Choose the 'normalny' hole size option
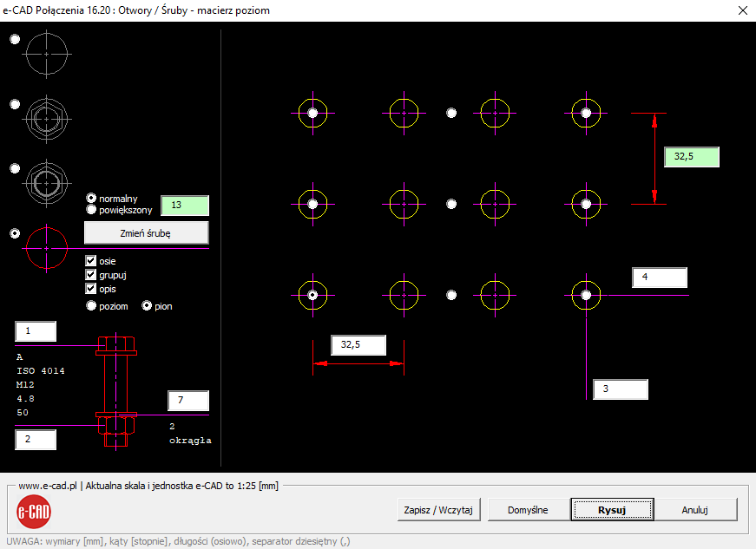756x549 pixels. (91, 198)
